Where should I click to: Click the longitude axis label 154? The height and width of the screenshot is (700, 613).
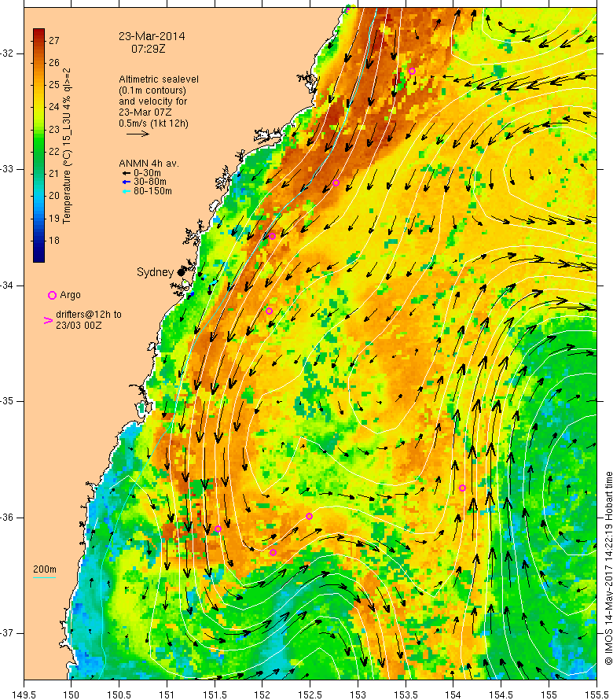[x=453, y=694]
